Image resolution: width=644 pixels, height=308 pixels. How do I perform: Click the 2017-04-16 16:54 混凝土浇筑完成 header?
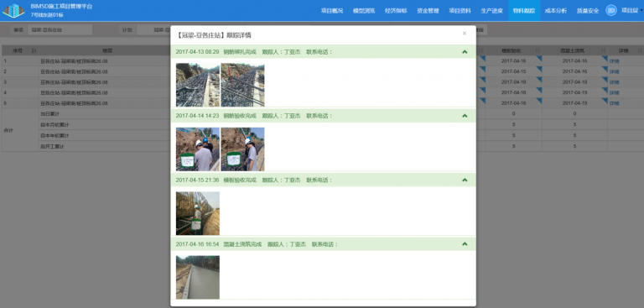tap(323, 244)
